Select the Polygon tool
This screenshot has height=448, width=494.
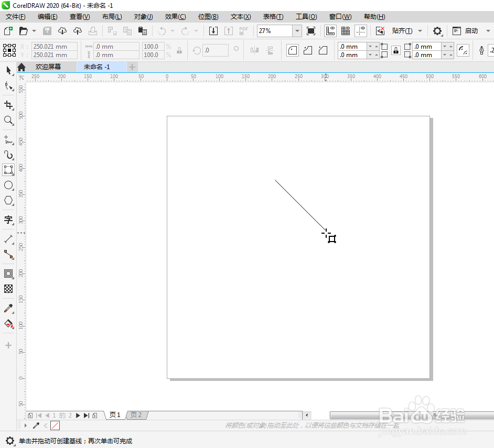click(x=8, y=201)
